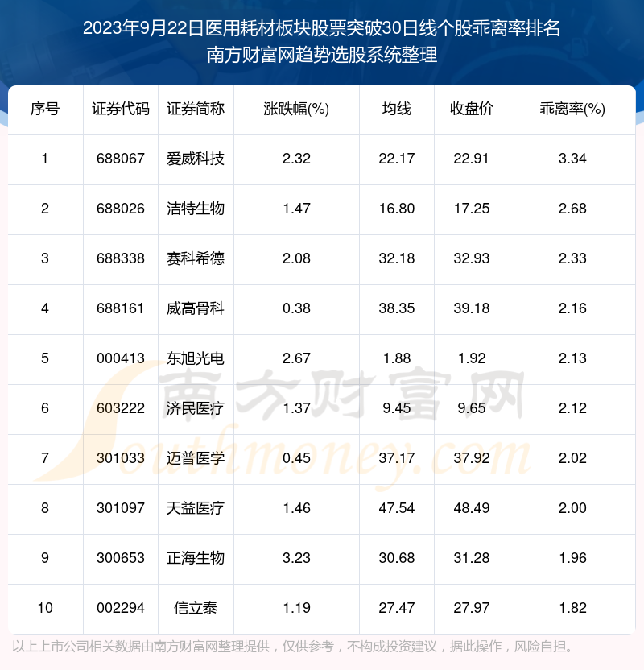This screenshot has height=670, width=644.
Task: Click the 证券简称 column header
Action: click(x=196, y=109)
